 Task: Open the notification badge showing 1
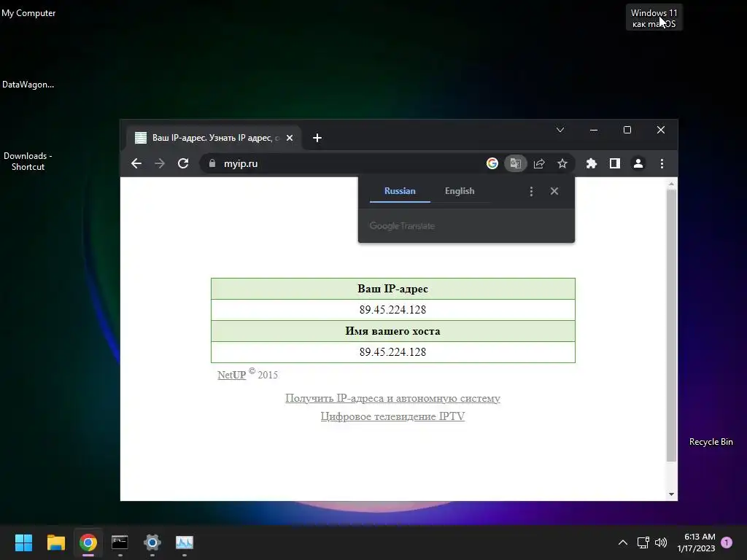(x=727, y=542)
